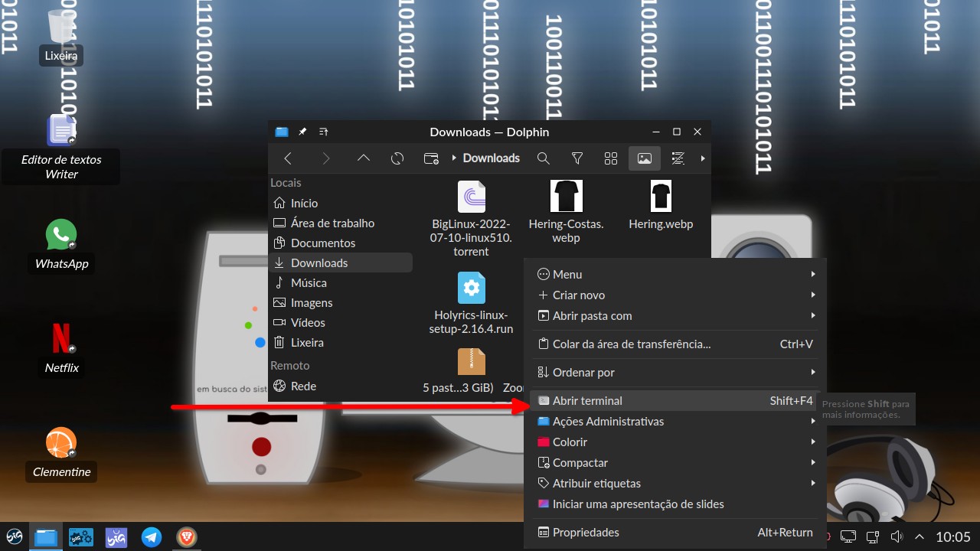This screenshot has width=980, height=551.
Task: Click Dolphin file manager taskbar icon
Action: 46,537
